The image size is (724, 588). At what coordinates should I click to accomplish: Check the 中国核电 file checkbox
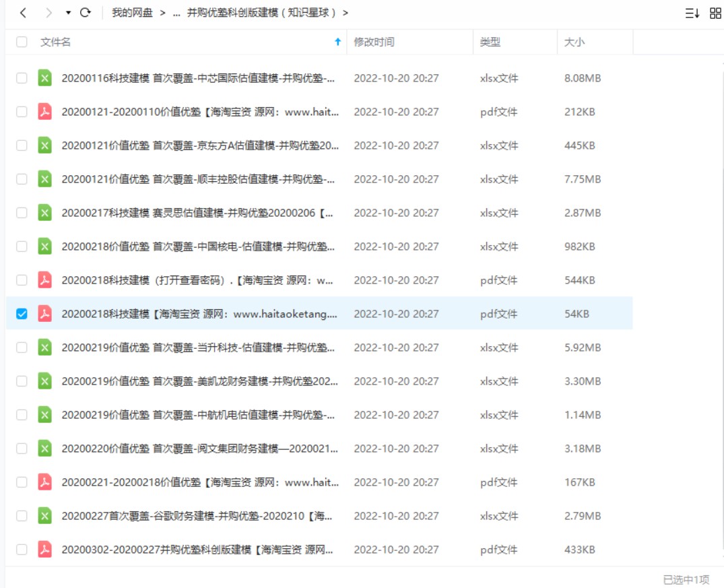[x=22, y=247]
